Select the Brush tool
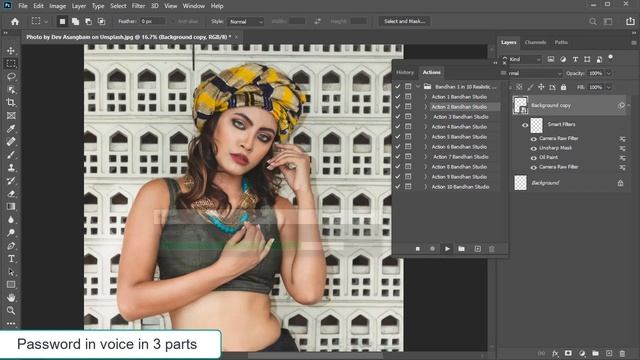 tap(11, 155)
